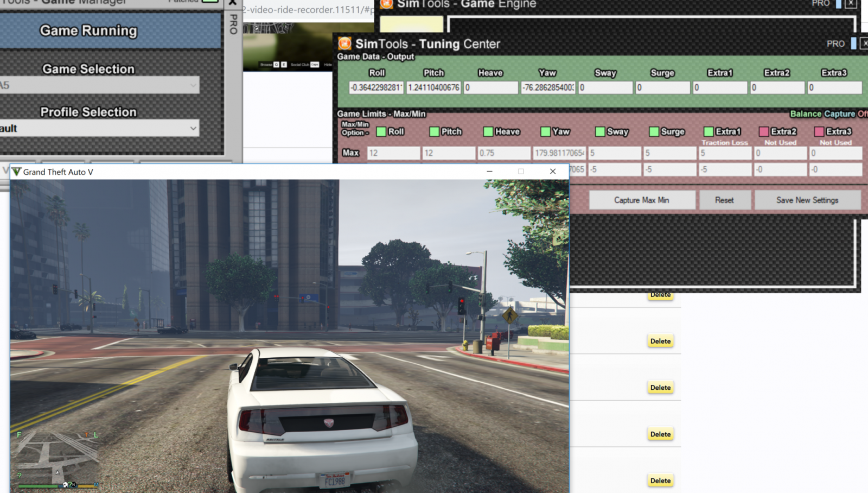Close the SimTools Game Manager window
Screen dimensions: 868x493
pyautogui.click(x=232, y=3)
